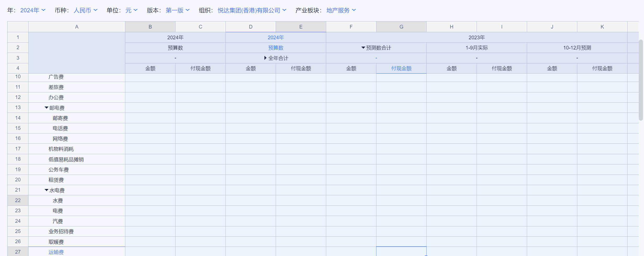Select the 广告费 金额 cell in column B
This screenshot has width=644, height=256.
[x=150, y=77]
